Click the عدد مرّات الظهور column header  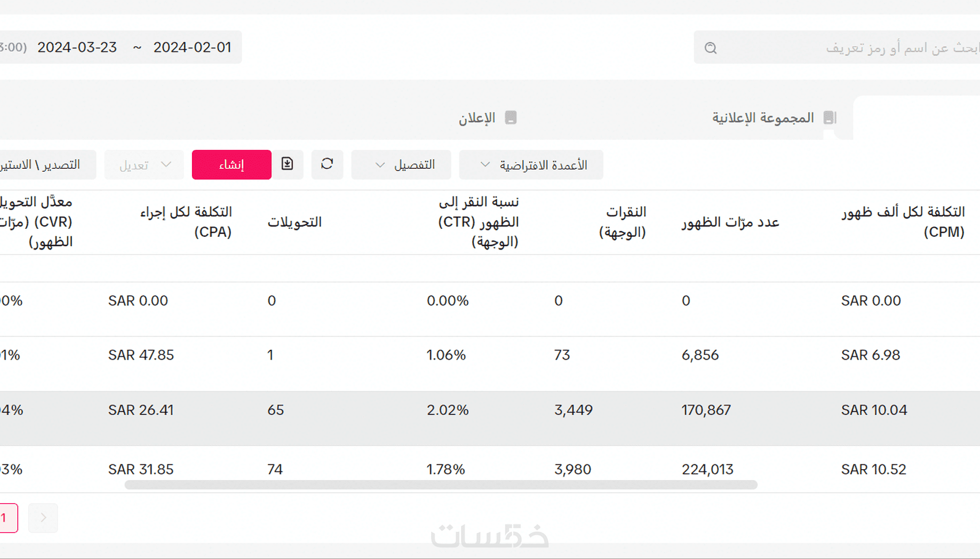730,222
